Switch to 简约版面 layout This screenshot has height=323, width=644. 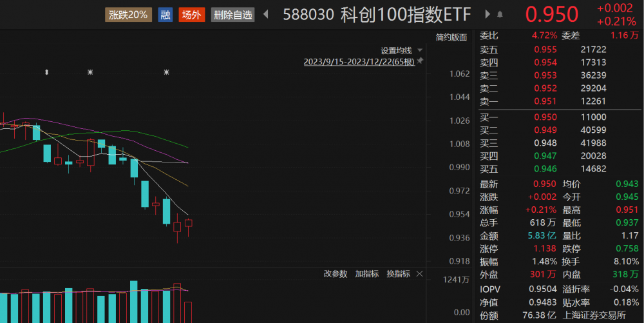pyautogui.click(x=451, y=37)
